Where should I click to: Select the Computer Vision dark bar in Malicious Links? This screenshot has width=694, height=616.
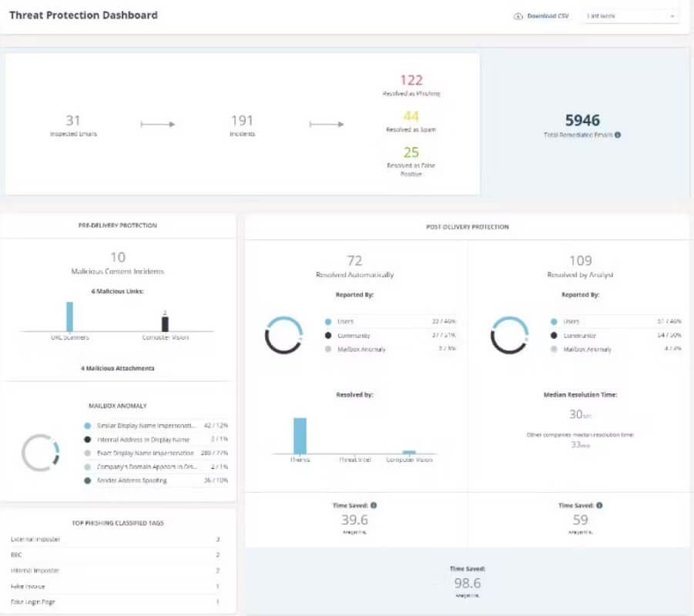tap(165, 324)
